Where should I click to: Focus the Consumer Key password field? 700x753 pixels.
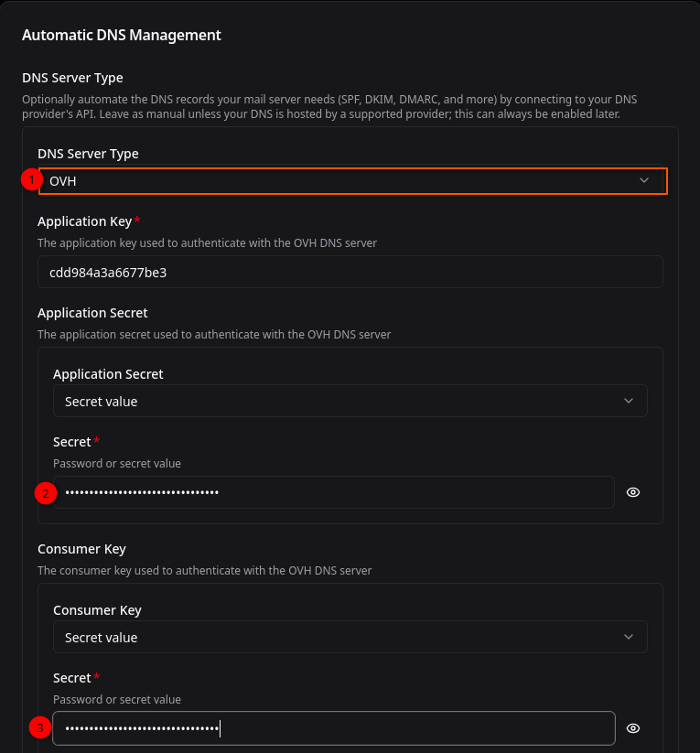click(334, 728)
